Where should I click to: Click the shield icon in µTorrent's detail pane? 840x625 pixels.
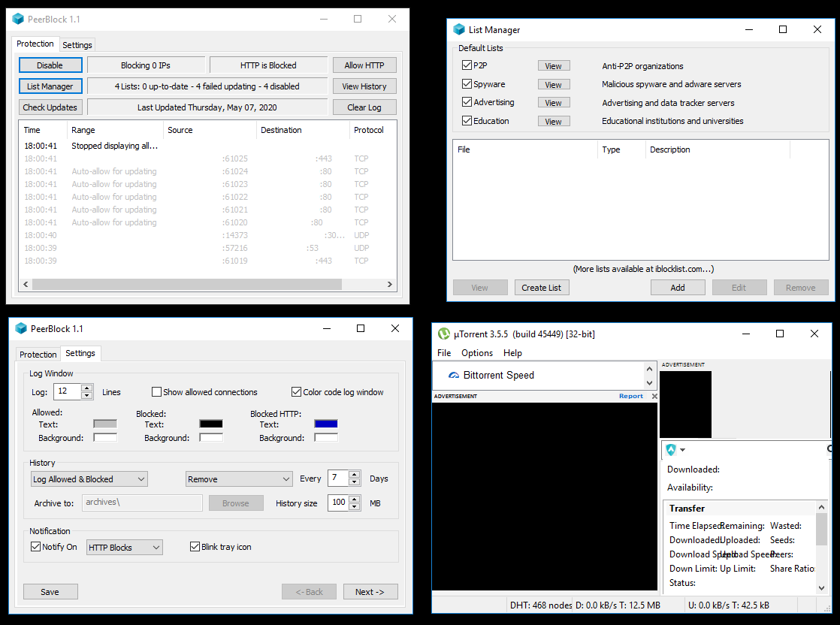671,449
